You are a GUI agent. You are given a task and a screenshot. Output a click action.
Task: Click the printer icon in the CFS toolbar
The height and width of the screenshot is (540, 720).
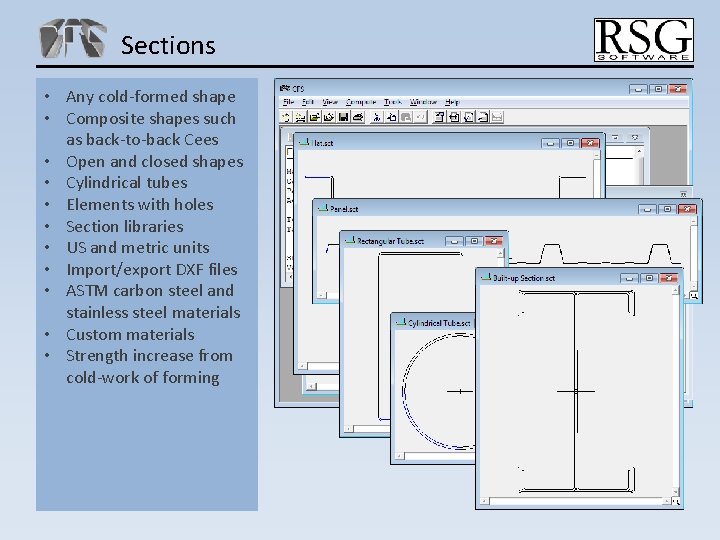click(x=358, y=117)
